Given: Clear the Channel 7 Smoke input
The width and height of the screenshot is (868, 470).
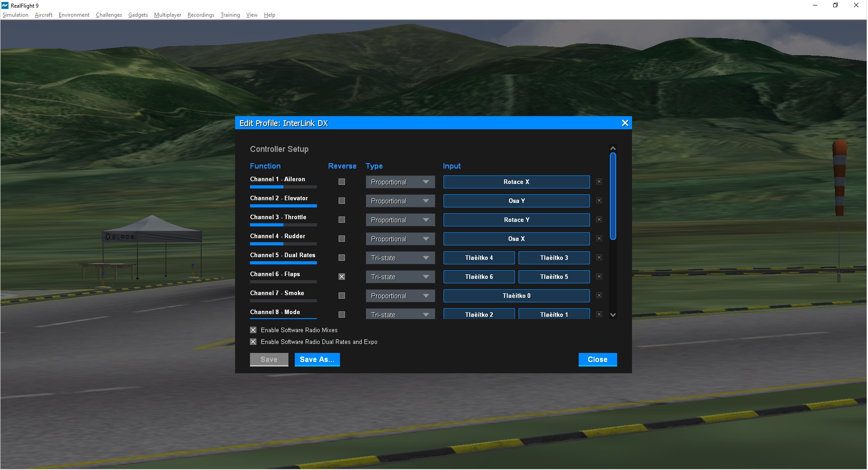Looking at the screenshot, I should pyautogui.click(x=599, y=296).
